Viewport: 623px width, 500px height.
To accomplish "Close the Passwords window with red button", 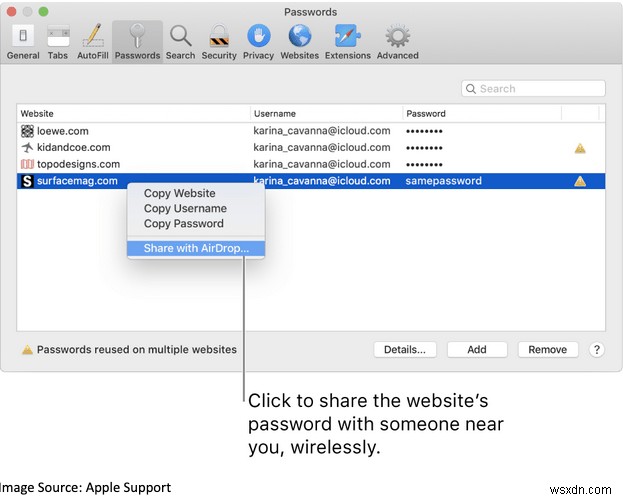I will click(x=12, y=12).
